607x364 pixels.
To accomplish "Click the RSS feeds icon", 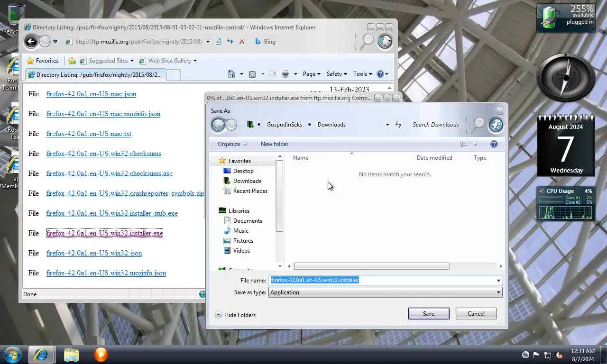I will (x=252, y=74).
